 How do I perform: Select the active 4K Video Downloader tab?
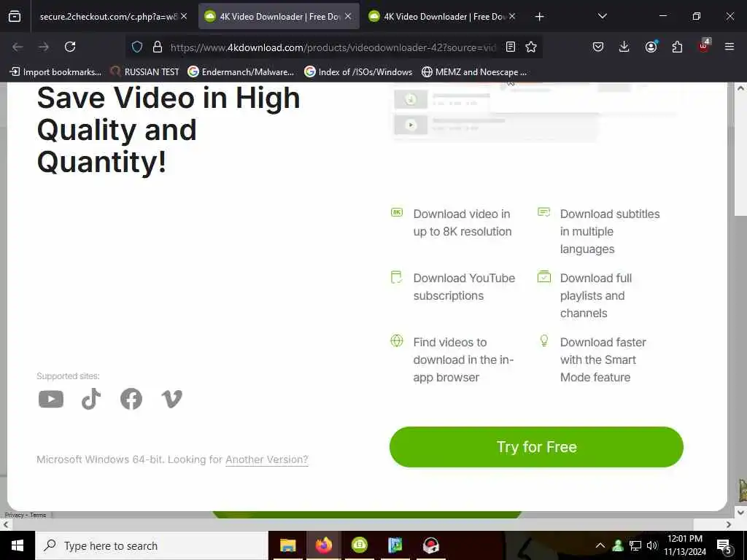point(279,16)
